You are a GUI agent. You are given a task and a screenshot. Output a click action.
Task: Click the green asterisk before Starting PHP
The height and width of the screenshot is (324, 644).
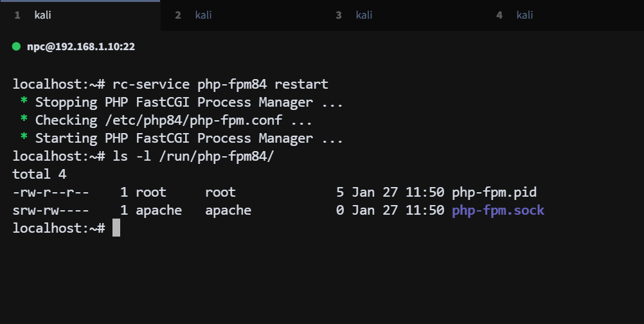(x=24, y=138)
